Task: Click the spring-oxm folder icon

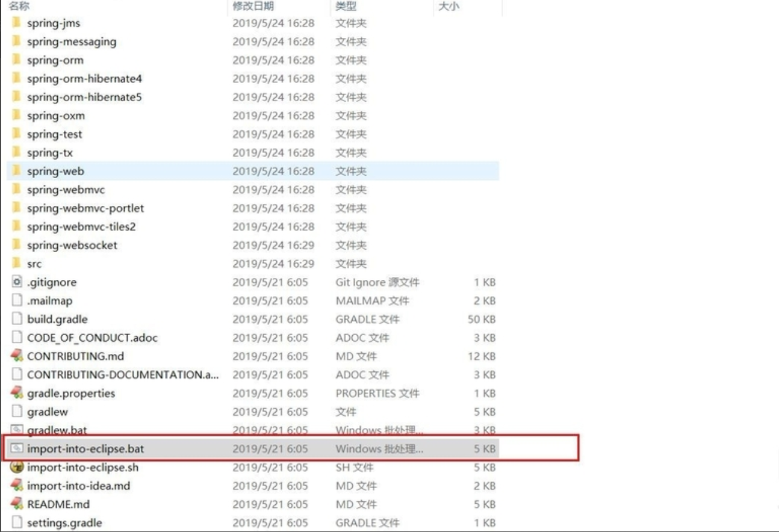Action: point(16,116)
